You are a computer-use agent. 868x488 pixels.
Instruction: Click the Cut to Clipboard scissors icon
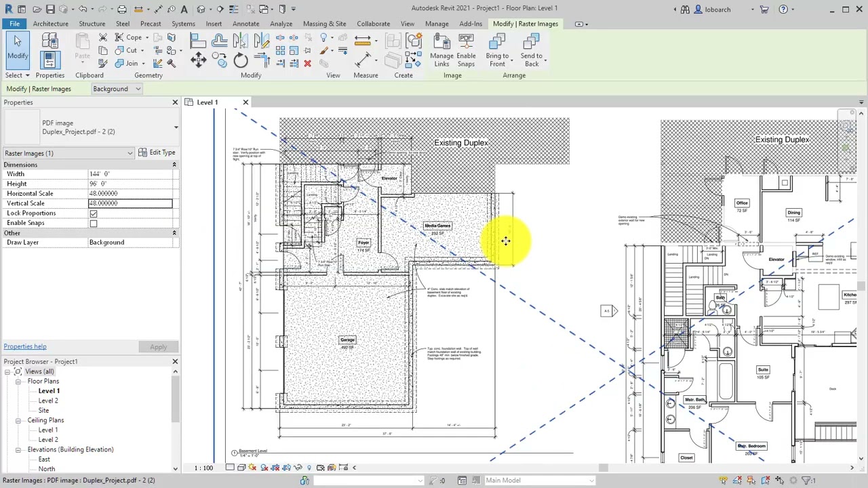[103, 38]
